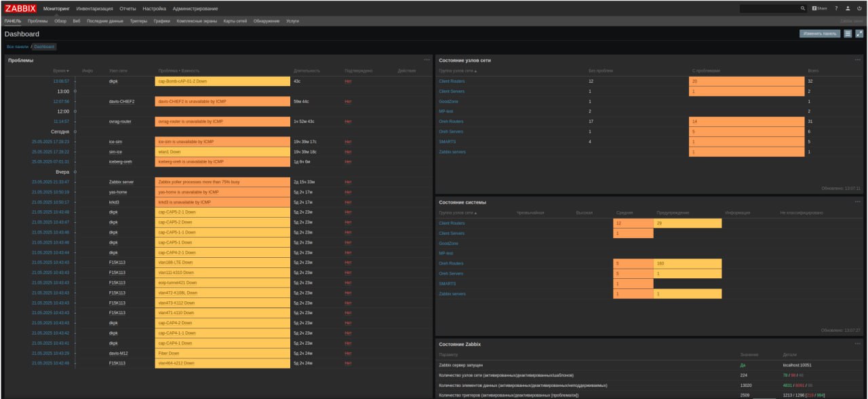Viewport: 868px width, 399px height.
Task: Click the Изменить панель button
Action: tap(819, 34)
